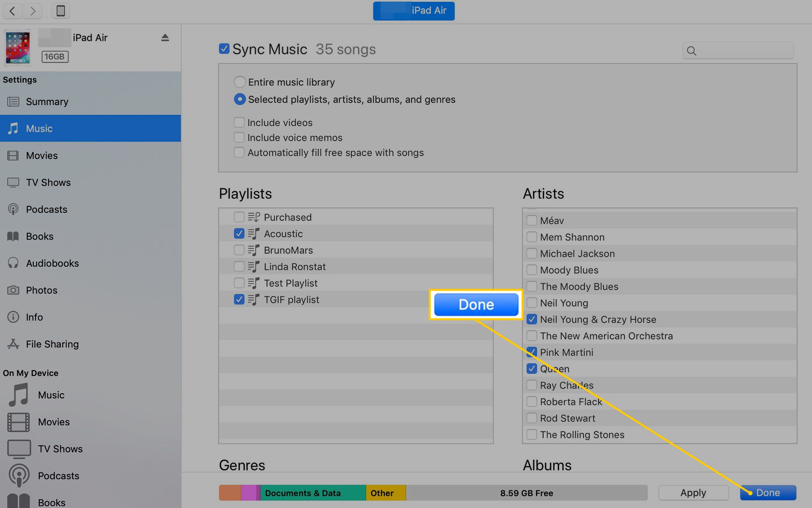Click the search magnifier icon

pyautogui.click(x=691, y=51)
